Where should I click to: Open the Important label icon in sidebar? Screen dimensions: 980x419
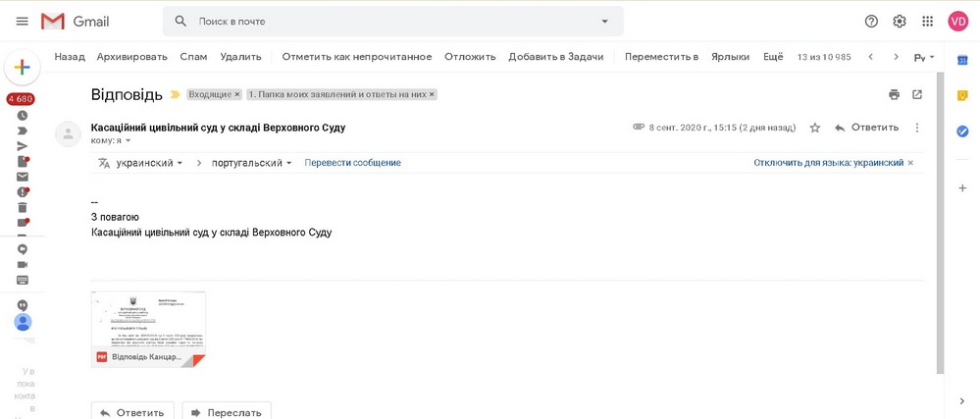[x=22, y=131]
